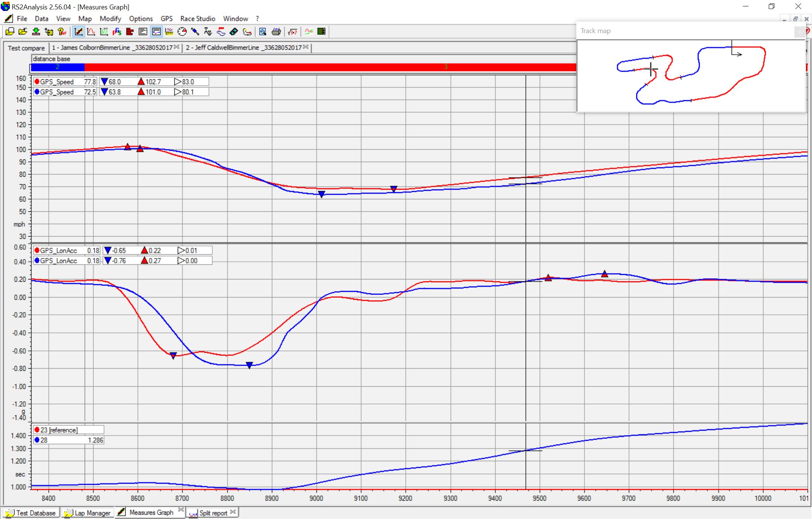
Task: Click the '28' time compare legend entry
Action: [68, 440]
